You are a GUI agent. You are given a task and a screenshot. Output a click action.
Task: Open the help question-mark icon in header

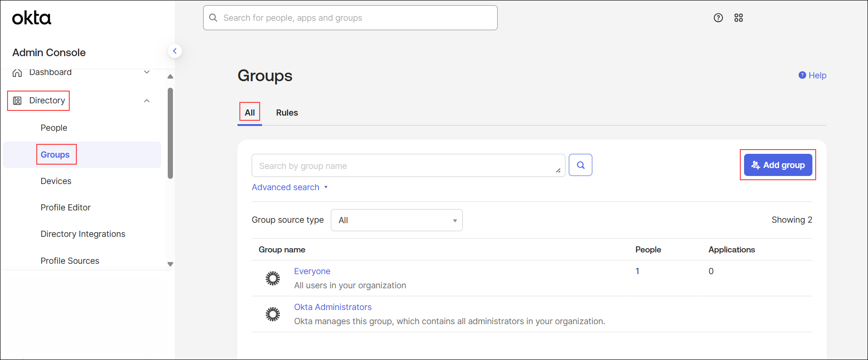[718, 18]
